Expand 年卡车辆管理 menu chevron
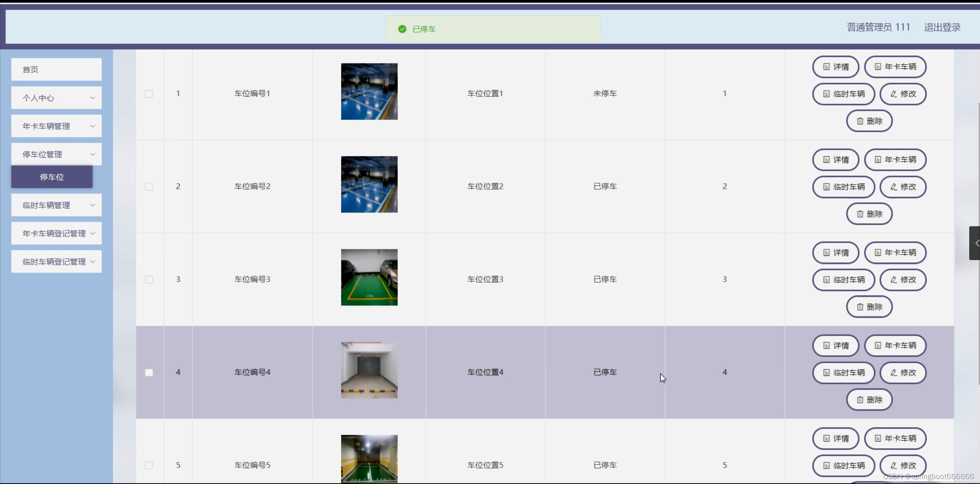 tap(92, 126)
